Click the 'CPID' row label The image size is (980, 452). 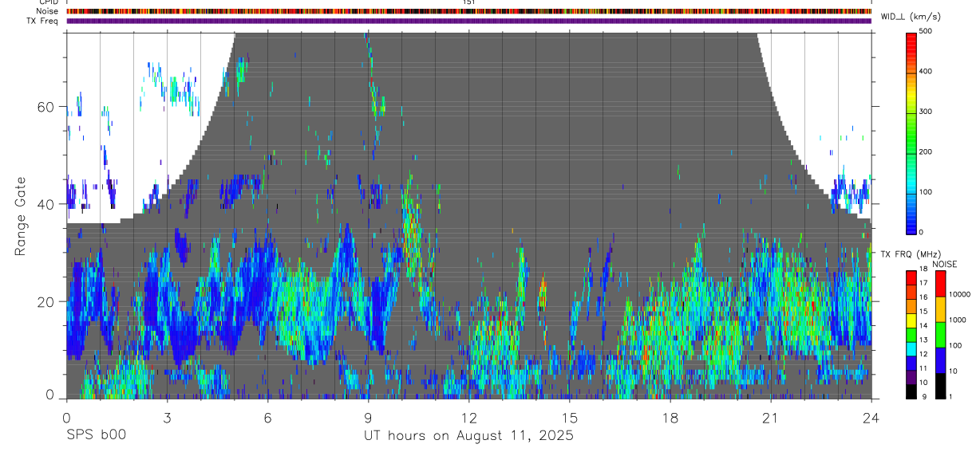(x=47, y=2)
